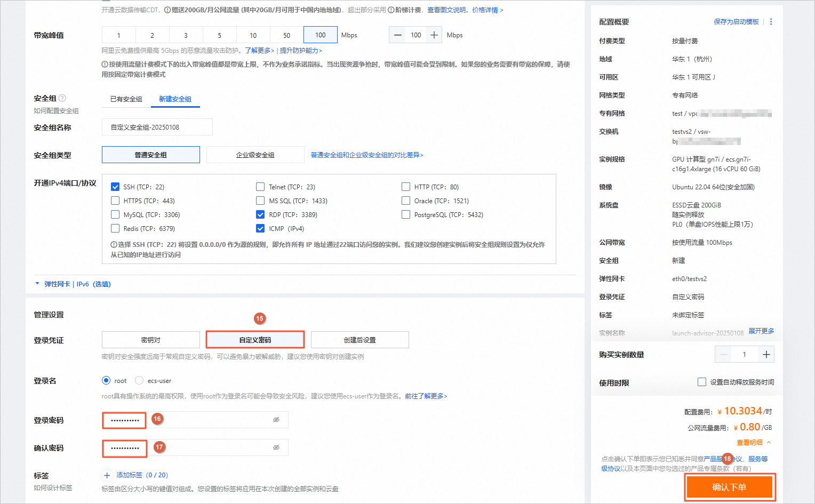
Task: Set bandwidth peak to 50 Mbps
Action: pyautogui.click(x=287, y=35)
